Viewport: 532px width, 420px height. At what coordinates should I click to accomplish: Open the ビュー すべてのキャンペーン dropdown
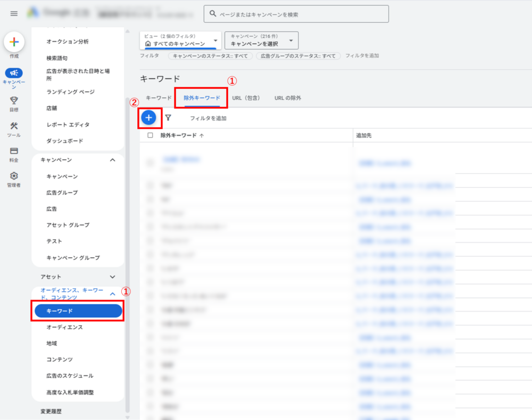tap(181, 40)
